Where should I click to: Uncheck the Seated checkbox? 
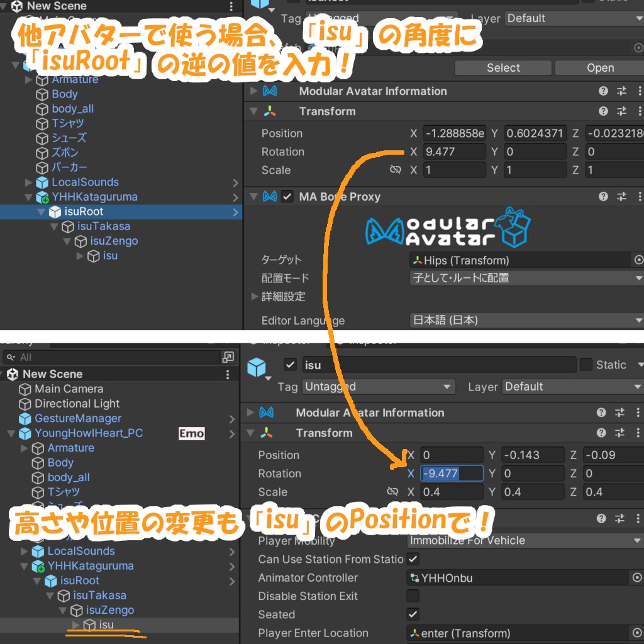pos(413,614)
